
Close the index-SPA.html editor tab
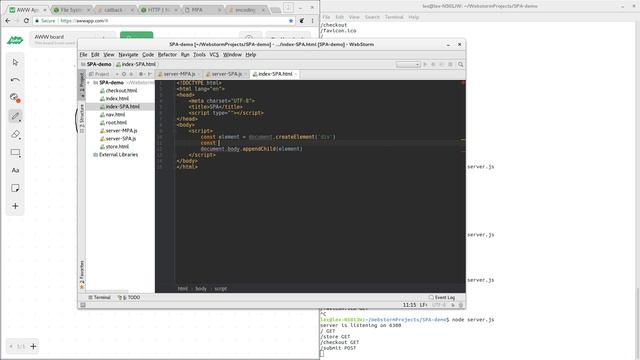click(x=296, y=74)
